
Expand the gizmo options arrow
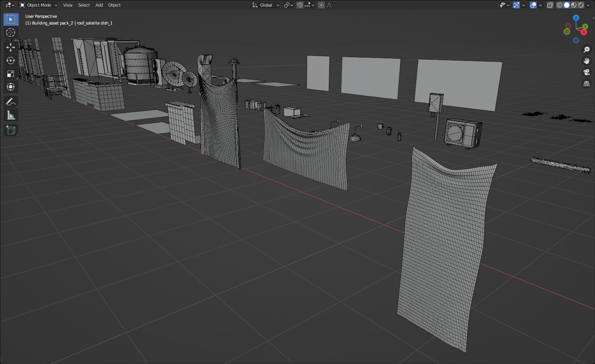click(523, 5)
